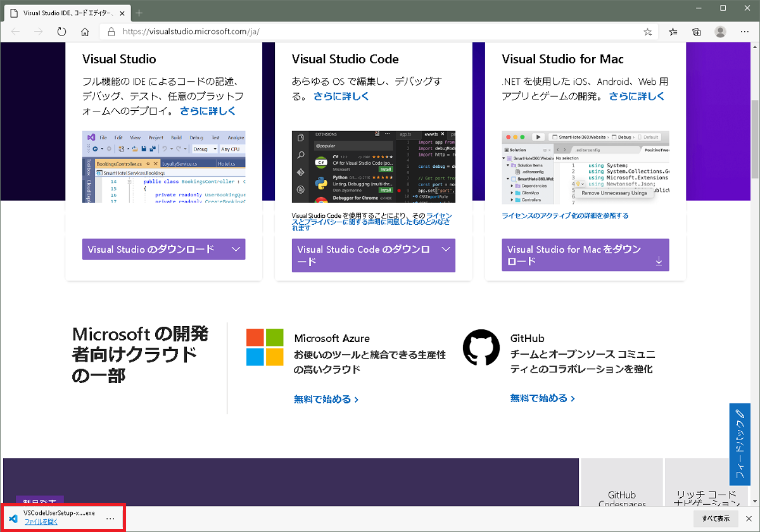Expand the Visual Studio Code のダウンロード dropdown
Image resolution: width=760 pixels, height=532 pixels.
click(446, 249)
